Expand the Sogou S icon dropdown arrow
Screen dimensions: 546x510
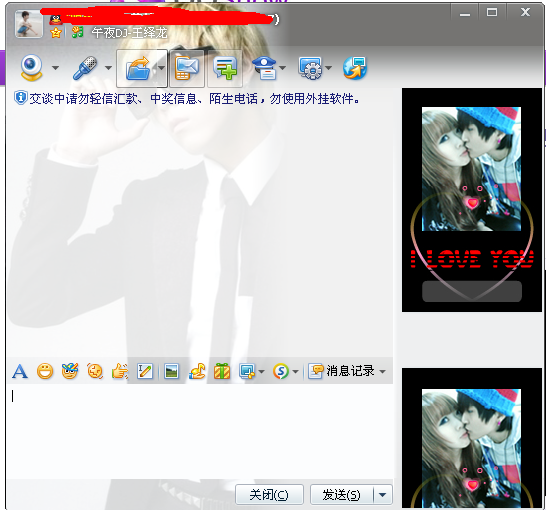coord(295,372)
